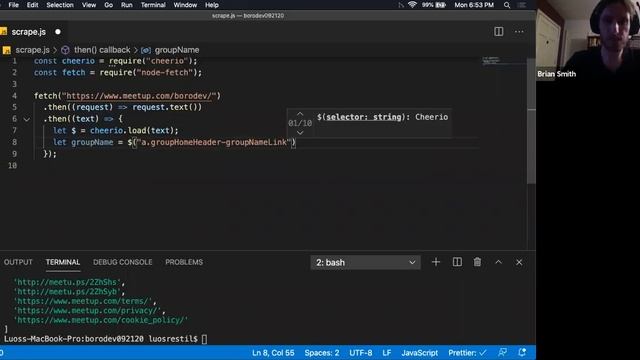
Task: Click the cookie_policy link in terminal
Action: pos(101,320)
